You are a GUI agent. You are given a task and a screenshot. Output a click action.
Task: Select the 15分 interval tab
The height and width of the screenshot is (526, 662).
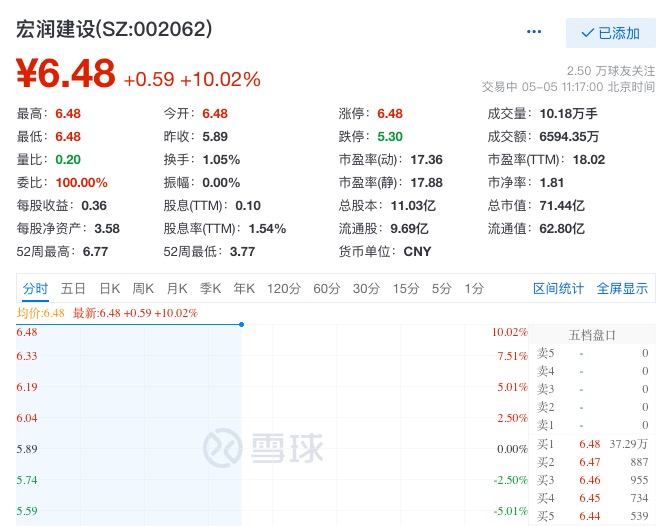406,288
